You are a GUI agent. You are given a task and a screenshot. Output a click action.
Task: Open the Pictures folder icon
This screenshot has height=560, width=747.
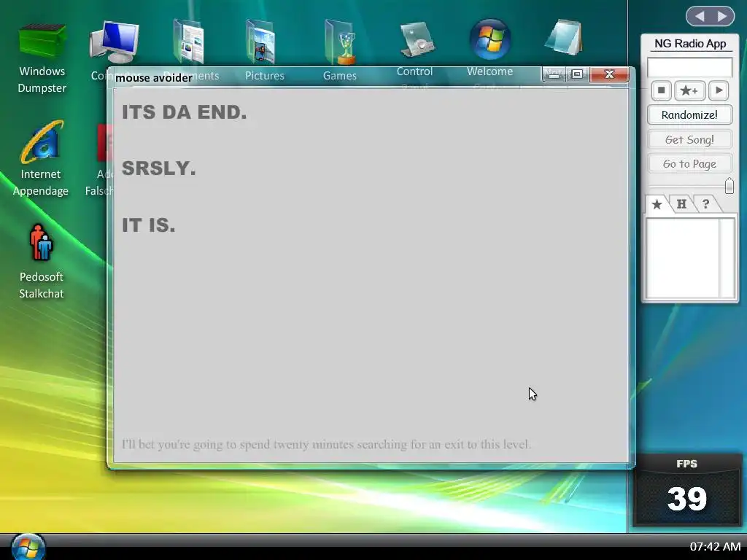pyautogui.click(x=260, y=42)
